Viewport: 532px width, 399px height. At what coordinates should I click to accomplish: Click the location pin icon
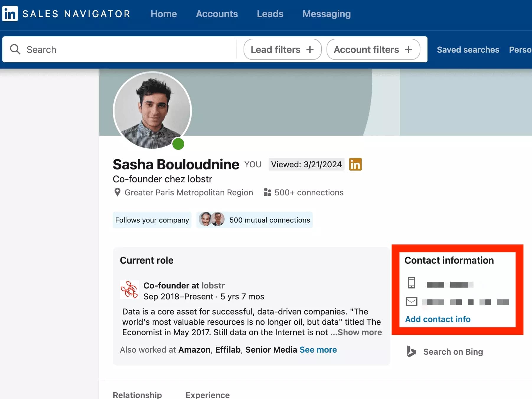117,192
